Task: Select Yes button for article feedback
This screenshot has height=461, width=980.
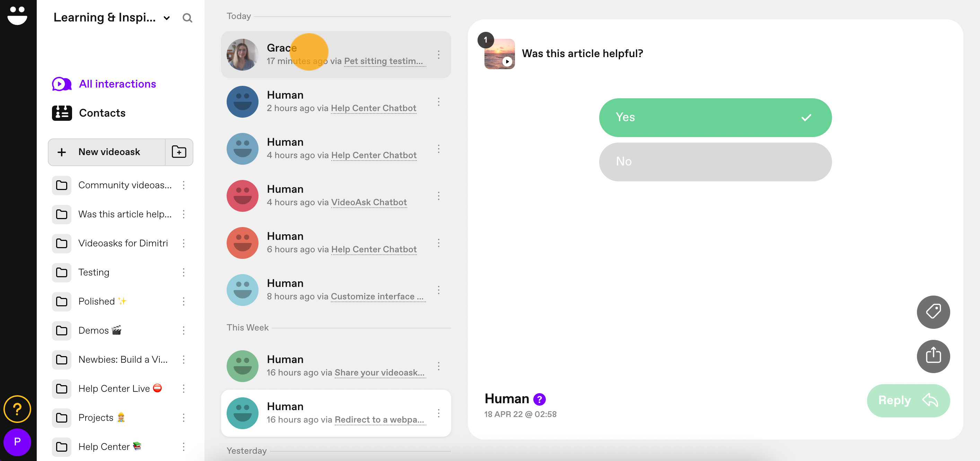Action: 714,117
